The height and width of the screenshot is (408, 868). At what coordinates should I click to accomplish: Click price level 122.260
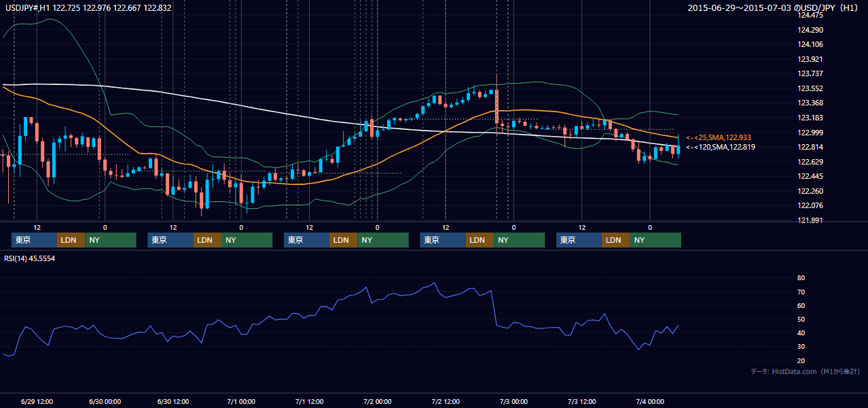click(x=812, y=191)
